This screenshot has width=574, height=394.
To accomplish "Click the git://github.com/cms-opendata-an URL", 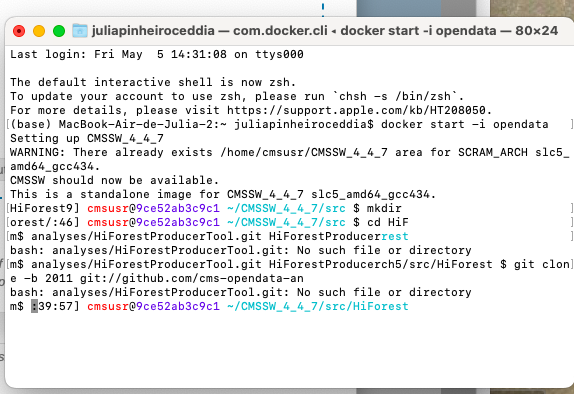I will [192, 279].
